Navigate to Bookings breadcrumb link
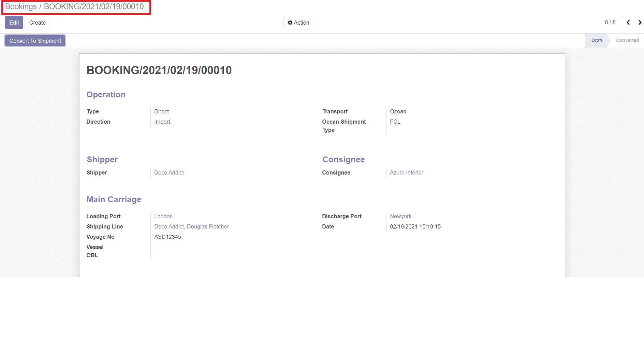The height and width of the screenshot is (347, 644). (x=21, y=6)
